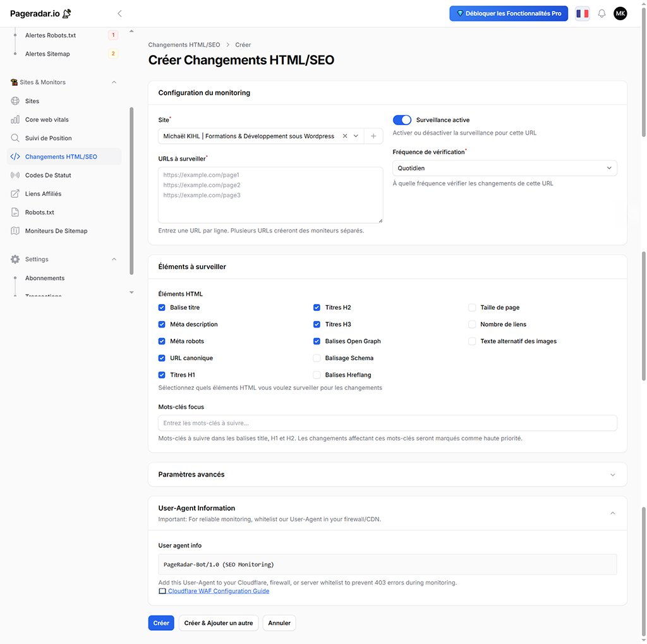Toggle the Surveillance active switch
The height and width of the screenshot is (644, 647).
pos(402,120)
